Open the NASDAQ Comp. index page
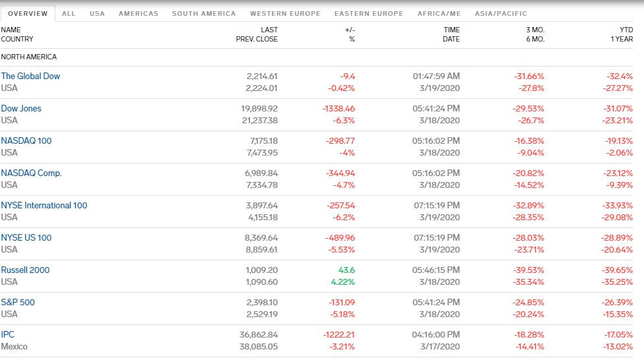644x360 pixels. (31, 173)
